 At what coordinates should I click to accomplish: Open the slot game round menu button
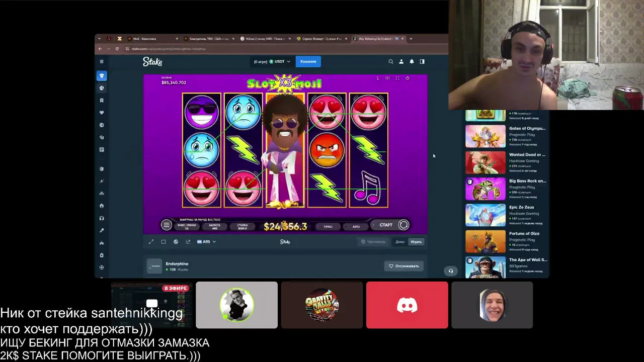[x=167, y=225]
